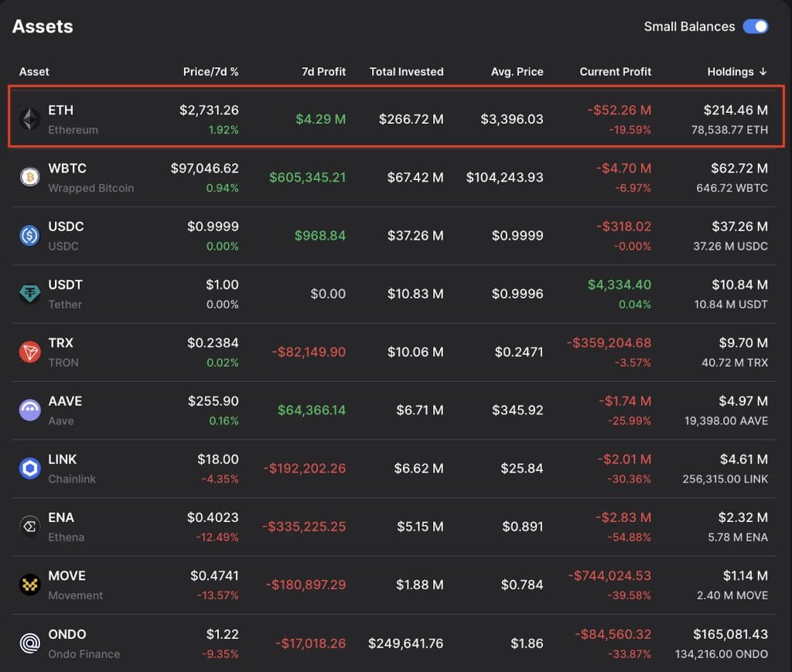Click the ETH ticker name
The height and width of the screenshot is (672, 792).
(x=60, y=110)
